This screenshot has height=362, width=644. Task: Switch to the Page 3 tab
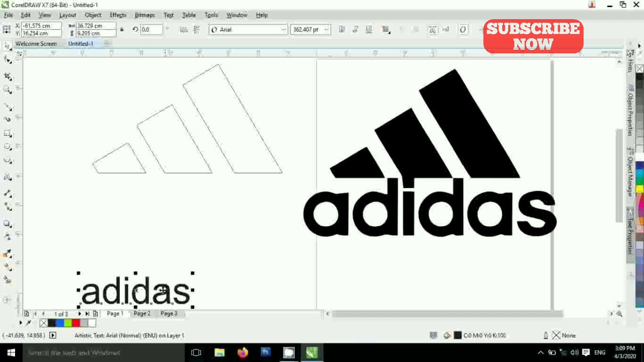click(x=169, y=314)
